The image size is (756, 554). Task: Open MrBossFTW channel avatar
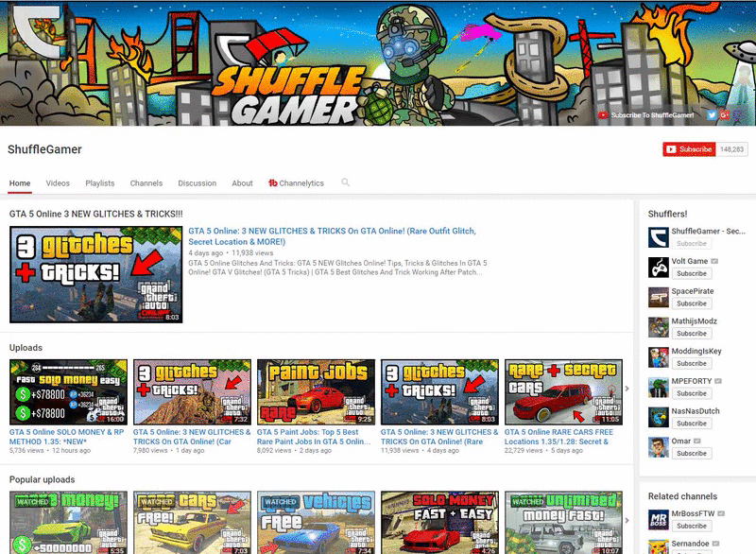[x=658, y=520]
